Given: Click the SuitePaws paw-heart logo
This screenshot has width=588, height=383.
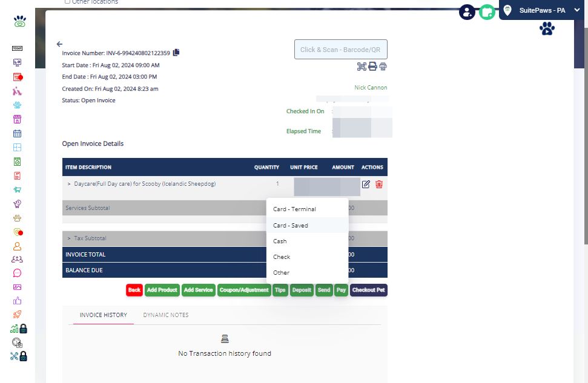Looking at the screenshot, I should pyautogui.click(x=20, y=22).
